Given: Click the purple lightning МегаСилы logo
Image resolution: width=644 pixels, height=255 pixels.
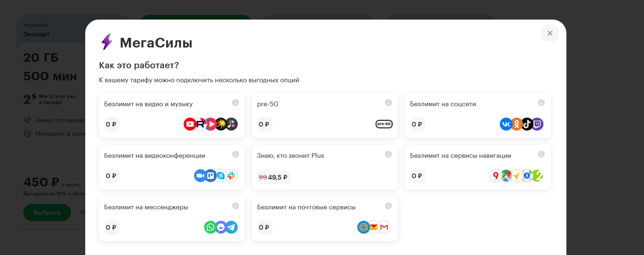Looking at the screenshot, I should pyautogui.click(x=106, y=42).
